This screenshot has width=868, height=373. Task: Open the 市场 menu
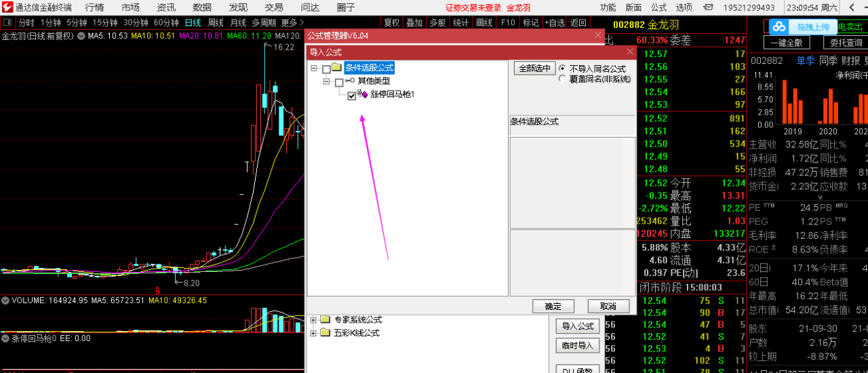pyautogui.click(x=130, y=7)
